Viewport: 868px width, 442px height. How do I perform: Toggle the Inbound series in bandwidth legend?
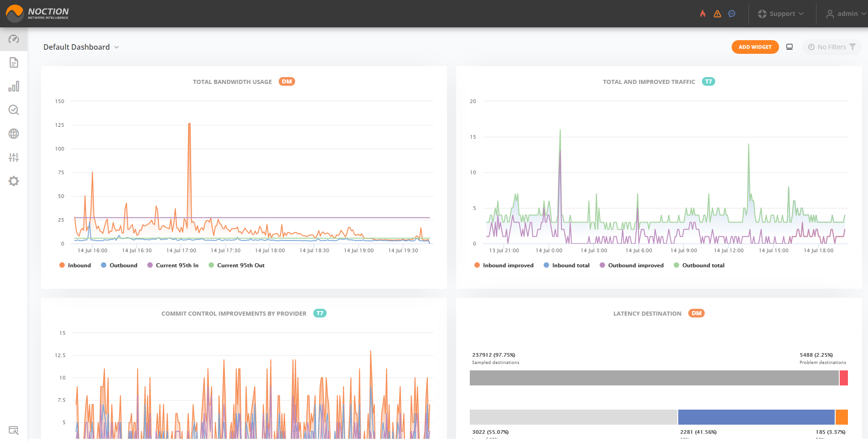[x=75, y=265]
